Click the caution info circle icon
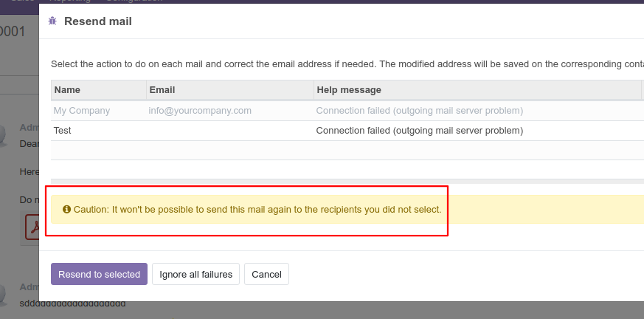Image resolution: width=644 pixels, height=319 pixels. click(66, 210)
